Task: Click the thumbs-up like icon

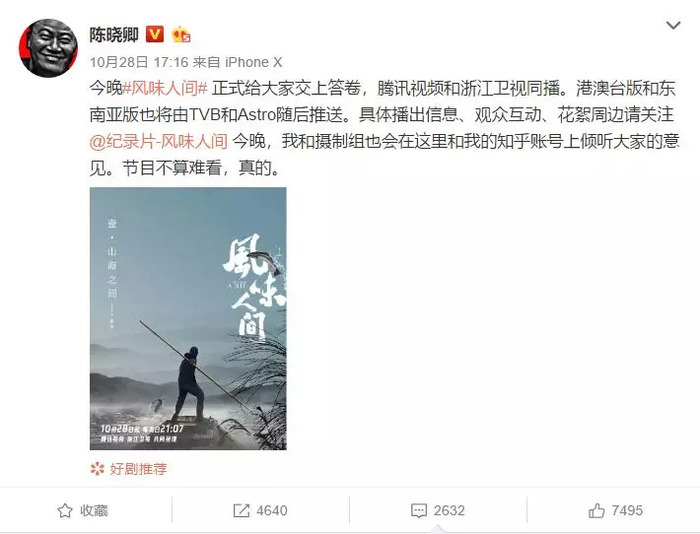Action: pos(596,510)
